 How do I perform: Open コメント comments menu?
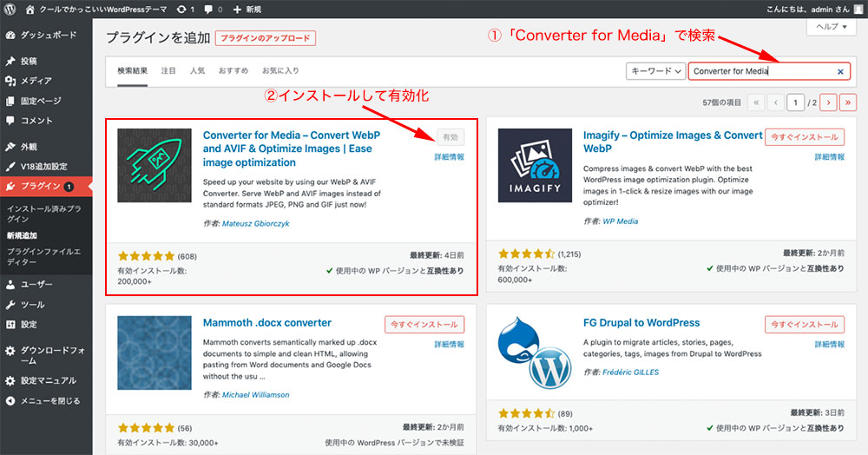point(46,121)
